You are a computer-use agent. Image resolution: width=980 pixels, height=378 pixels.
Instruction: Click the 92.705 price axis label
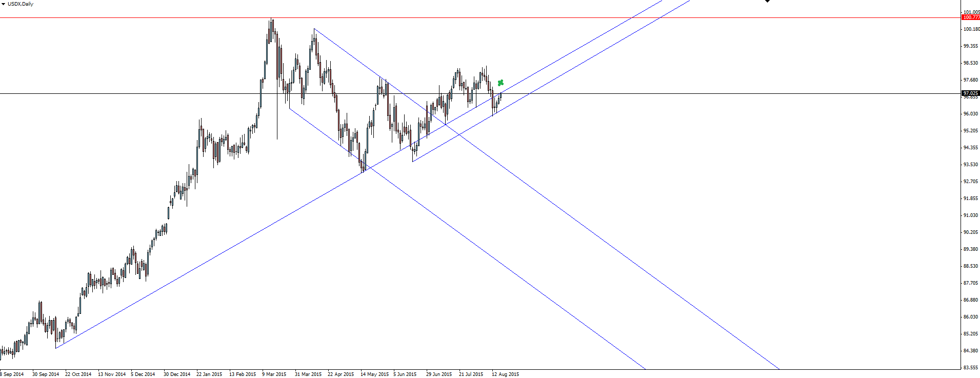pyautogui.click(x=971, y=182)
